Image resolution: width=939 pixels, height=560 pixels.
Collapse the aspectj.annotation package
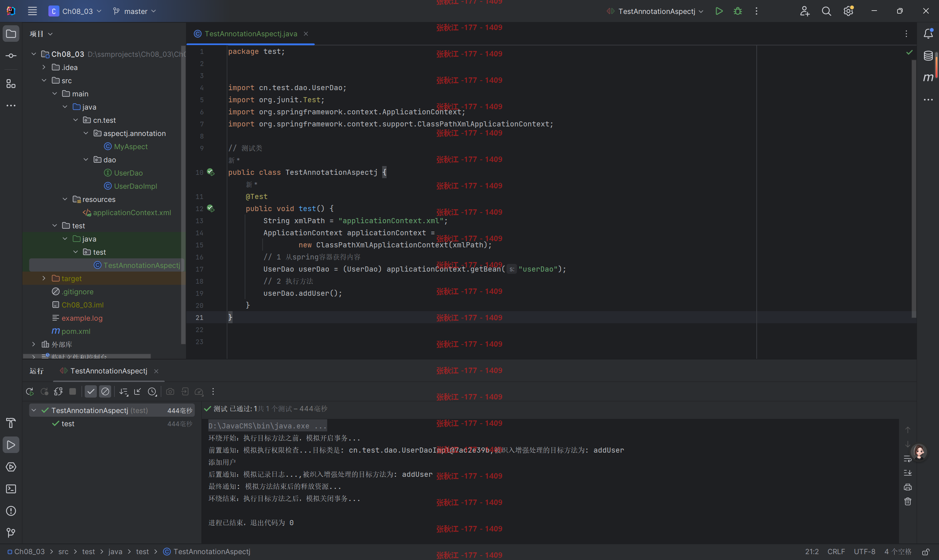(86, 133)
